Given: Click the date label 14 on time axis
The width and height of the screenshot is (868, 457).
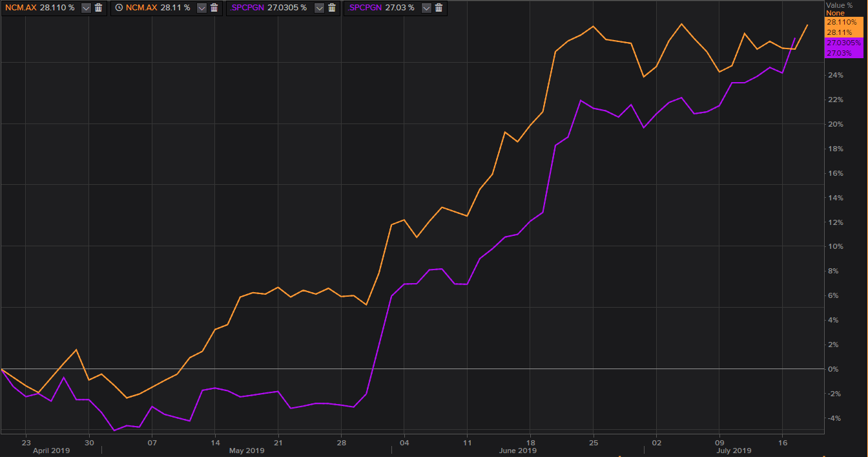Looking at the screenshot, I should (214, 443).
